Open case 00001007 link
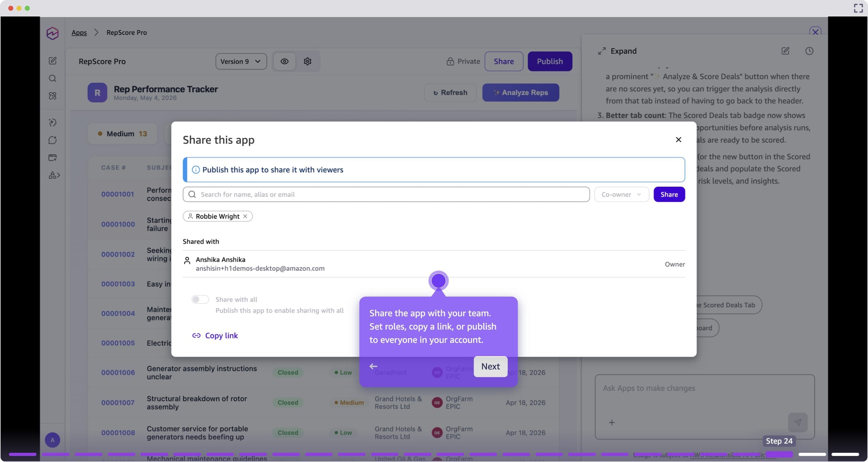This screenshot has width=868, height=462. 118,402
